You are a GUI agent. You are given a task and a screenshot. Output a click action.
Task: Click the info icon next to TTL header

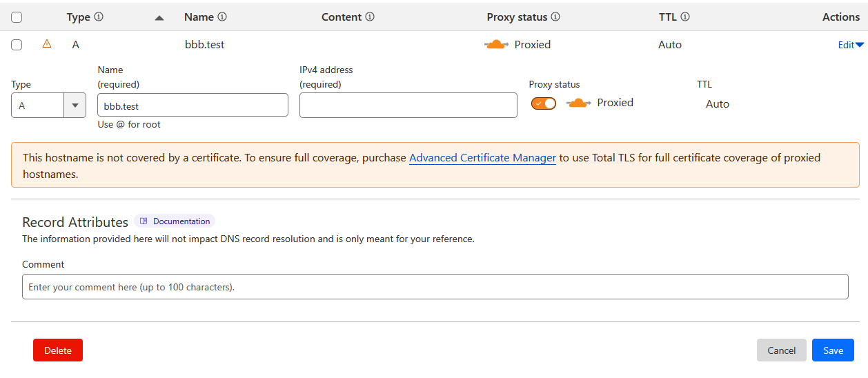tap(685, 17)
